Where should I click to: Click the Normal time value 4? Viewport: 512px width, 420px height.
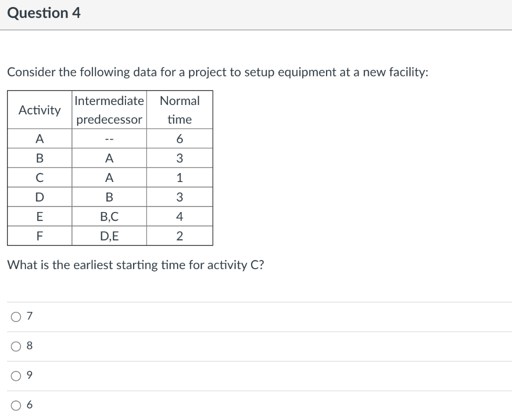[x=179, y=216]
